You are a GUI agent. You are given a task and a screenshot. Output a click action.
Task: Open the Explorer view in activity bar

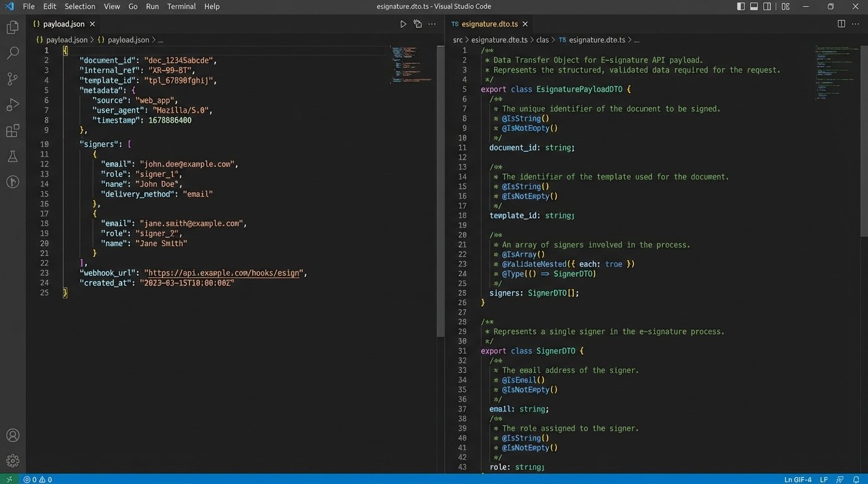[12, 28]
